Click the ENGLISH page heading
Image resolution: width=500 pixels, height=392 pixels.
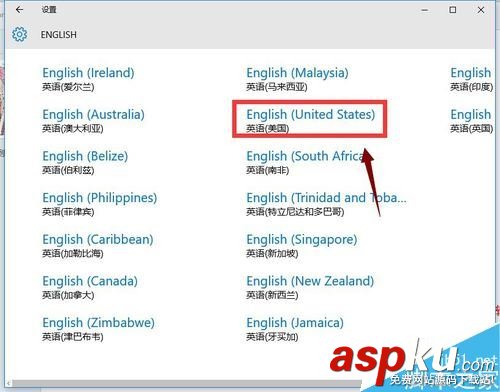click(x=59, y=35)
